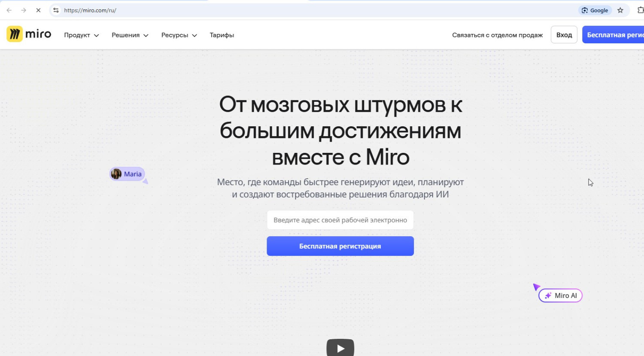
Task: Expand the Продукт dropdown menu
Action: (81, 35)
